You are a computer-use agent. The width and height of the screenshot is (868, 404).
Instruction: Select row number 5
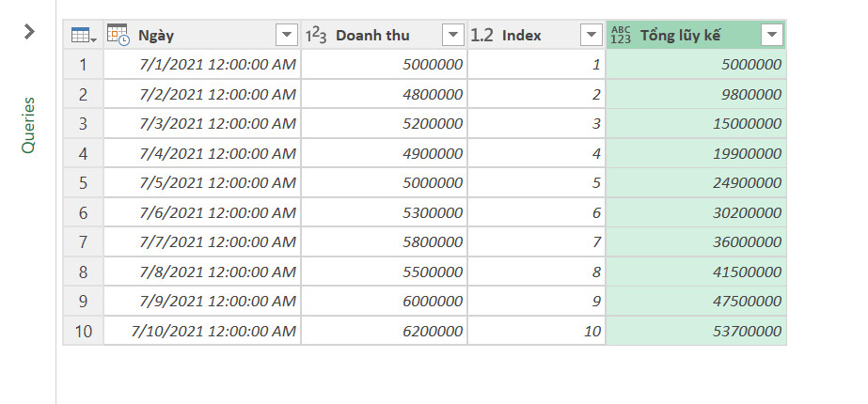tap(83, 183)
